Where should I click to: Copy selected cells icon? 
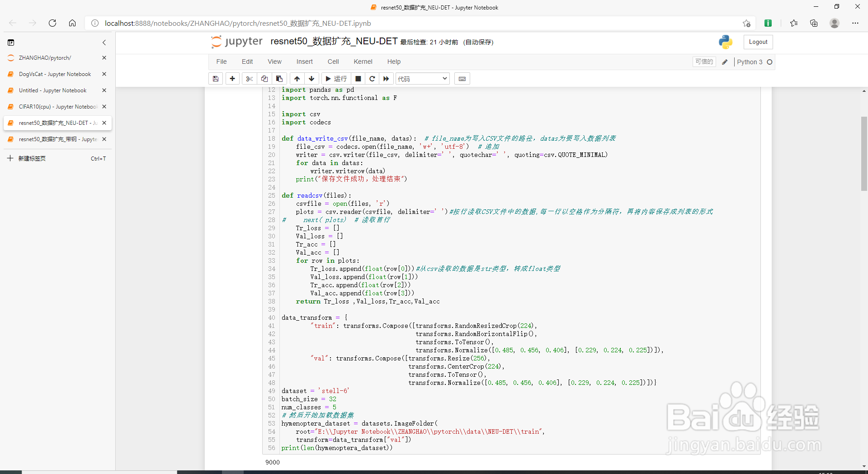click(264, 79)
